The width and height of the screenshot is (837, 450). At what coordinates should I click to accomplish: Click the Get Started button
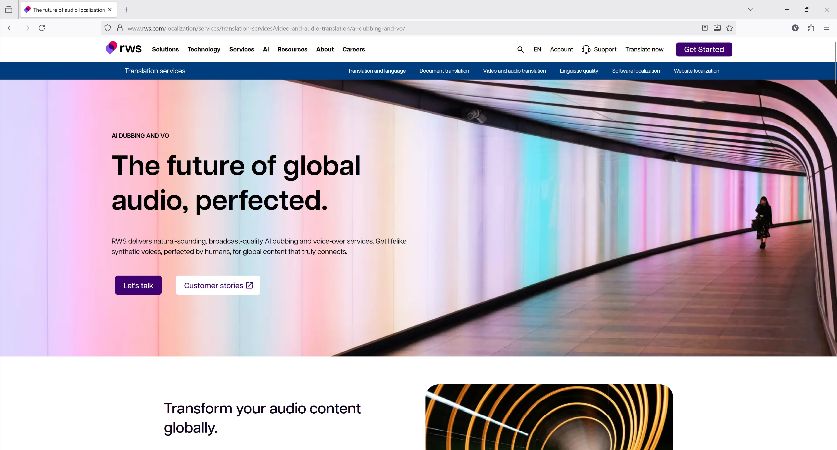click(704, 49)
